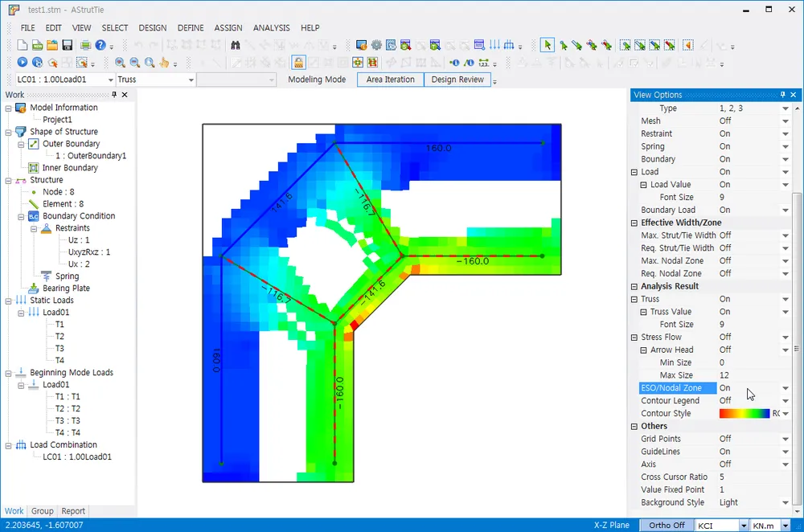Viewport: 804px width, 532px height.
Task: Open the DESIGN menu
Action: tap(152, 27)
